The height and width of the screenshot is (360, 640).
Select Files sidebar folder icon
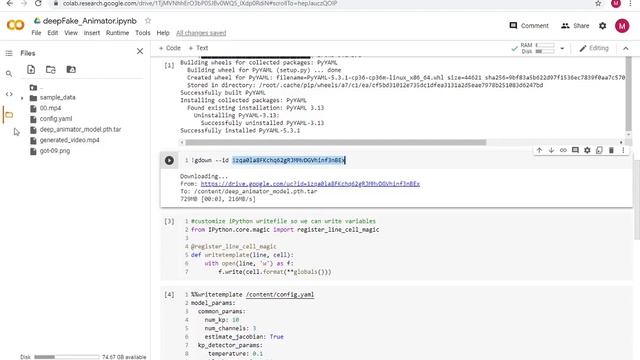pyautogui.click(x=9, y=115)
